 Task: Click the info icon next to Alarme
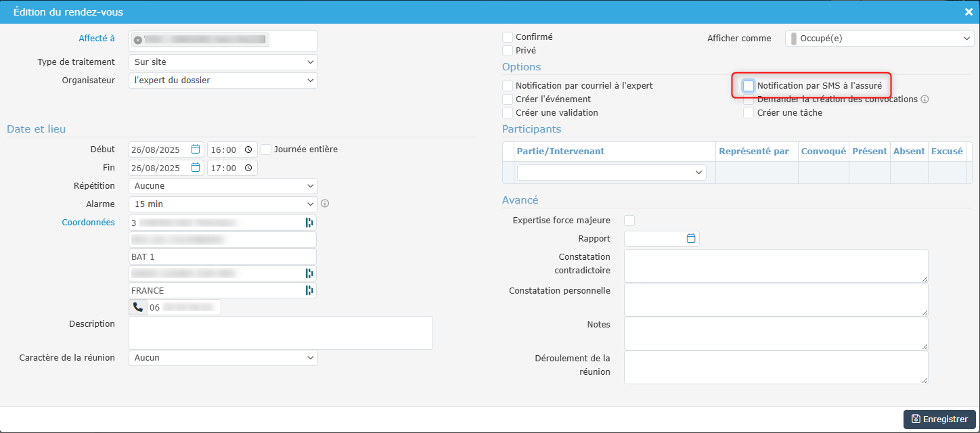[325, 204]
